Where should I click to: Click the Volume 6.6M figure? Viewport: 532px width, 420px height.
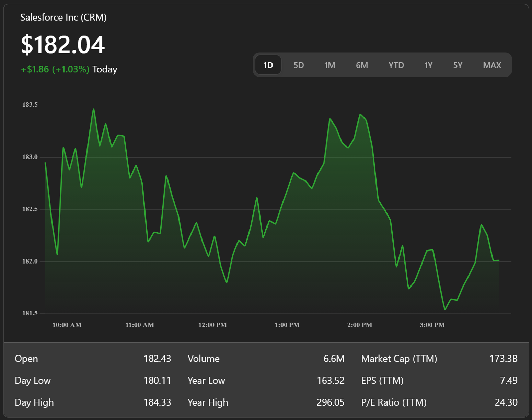pyautogui.click(x=334, y=359)
